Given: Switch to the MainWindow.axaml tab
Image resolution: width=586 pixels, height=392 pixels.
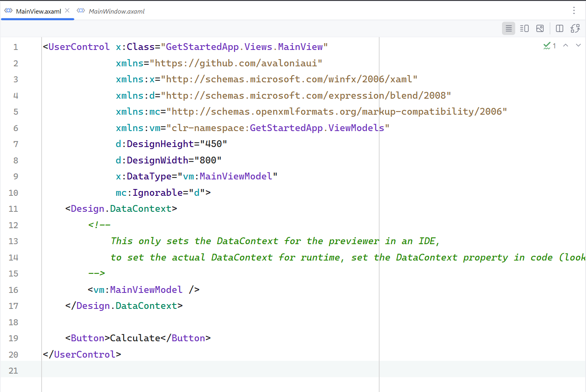Looking at the screenshot, I should click(x=116, y=11).
